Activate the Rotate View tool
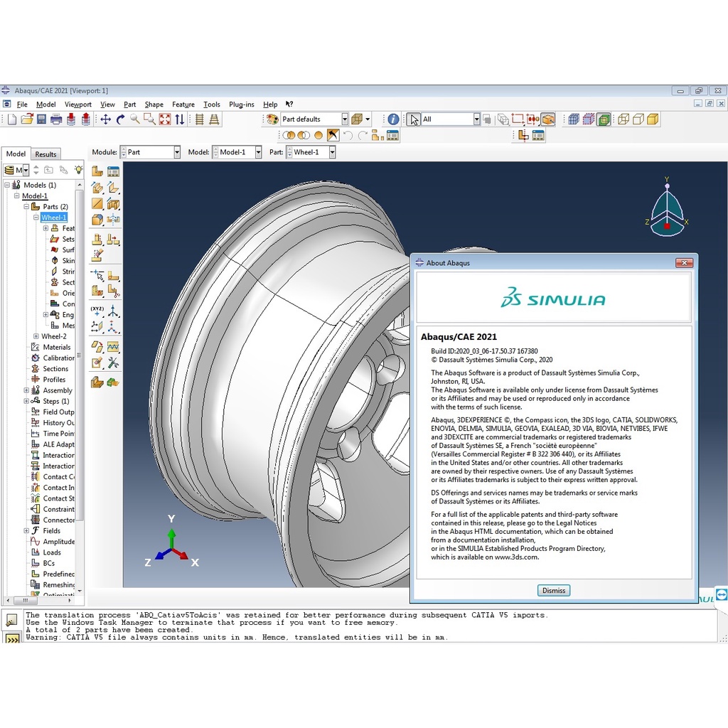728x728 pixels. click(120, 119)
